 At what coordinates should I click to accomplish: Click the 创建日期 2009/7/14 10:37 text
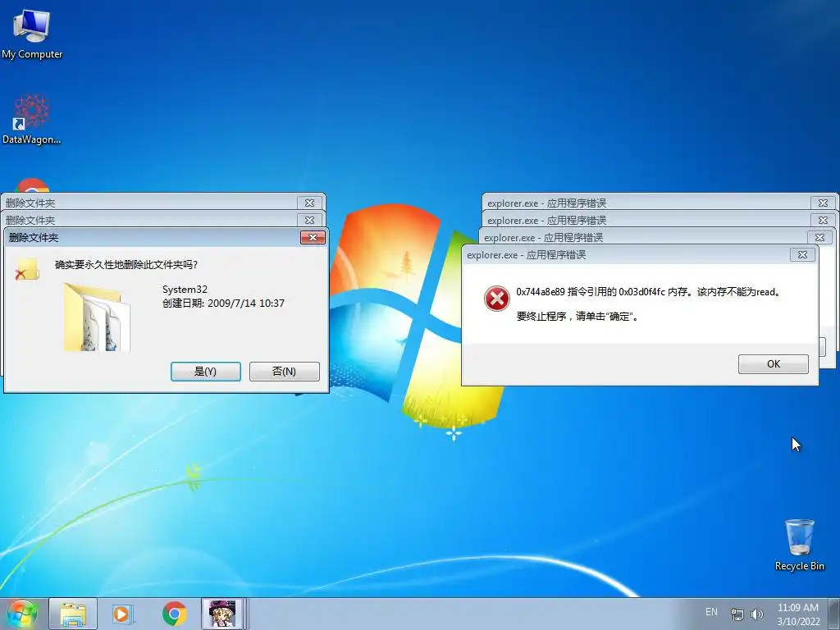[x=223, y=304]
